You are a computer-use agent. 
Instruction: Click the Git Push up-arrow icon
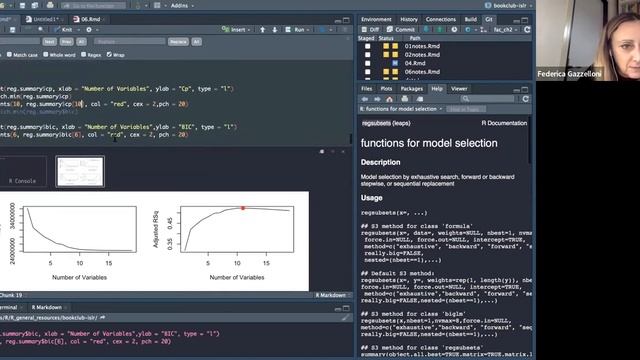[x=440, y=29]
